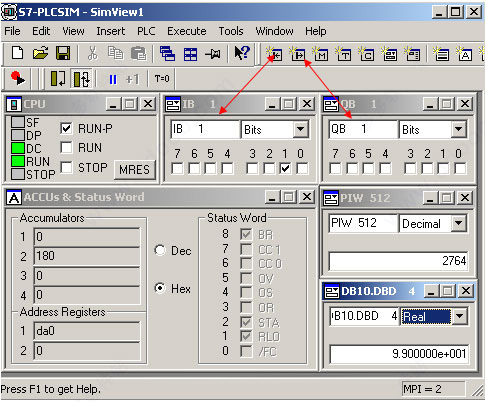Expand the DB10.DBD Real format dropdown
Screen dimensions: 485x402
(459, 316)
